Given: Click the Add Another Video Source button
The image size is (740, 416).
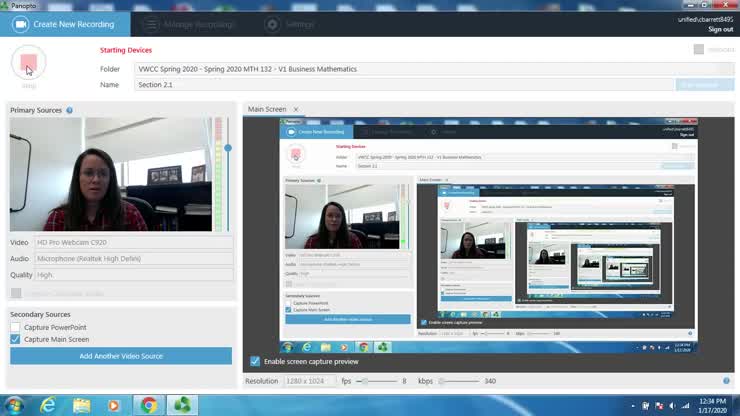Looking at the screenshot, I should (x=121, y=356).
